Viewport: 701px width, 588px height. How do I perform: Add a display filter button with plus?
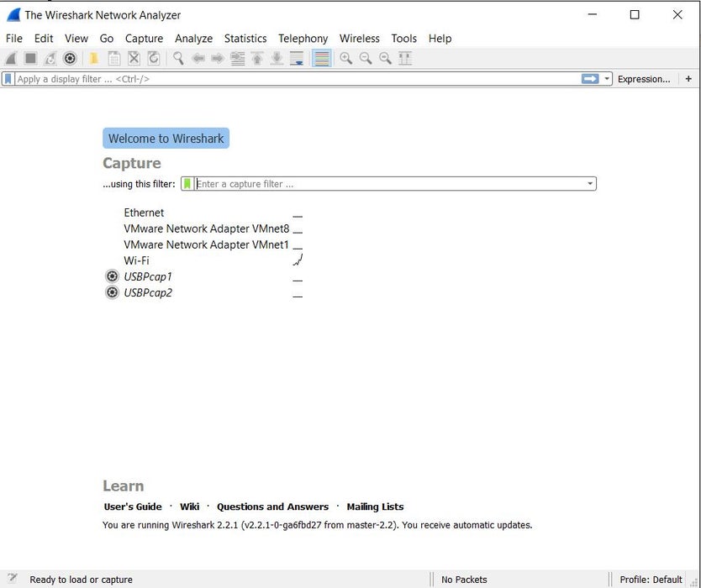coord(688,79)
